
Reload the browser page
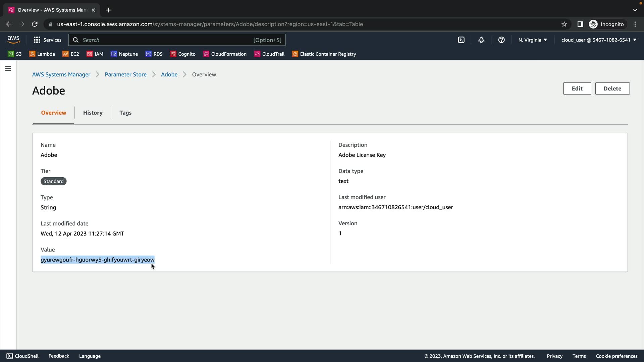(x=35, y=24)
